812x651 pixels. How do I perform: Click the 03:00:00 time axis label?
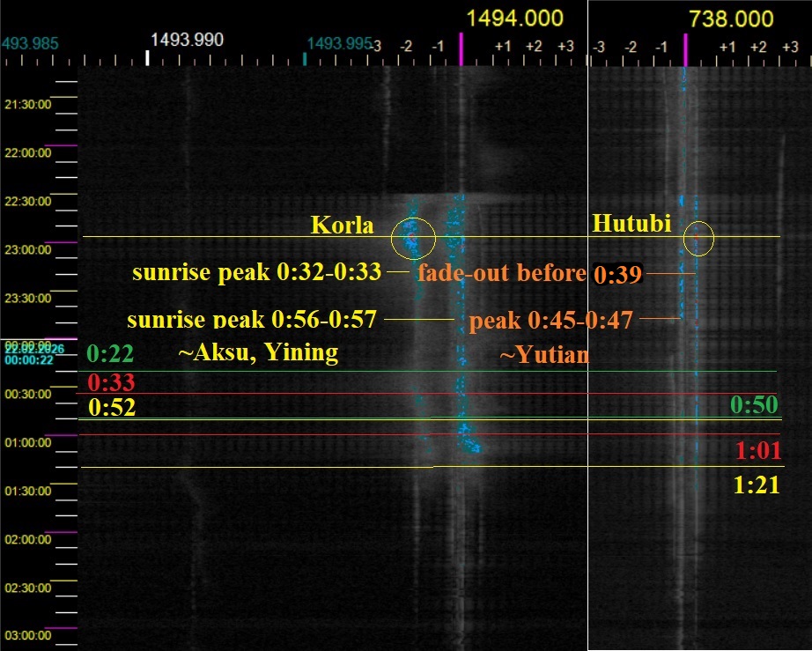[x=27, y=635]
